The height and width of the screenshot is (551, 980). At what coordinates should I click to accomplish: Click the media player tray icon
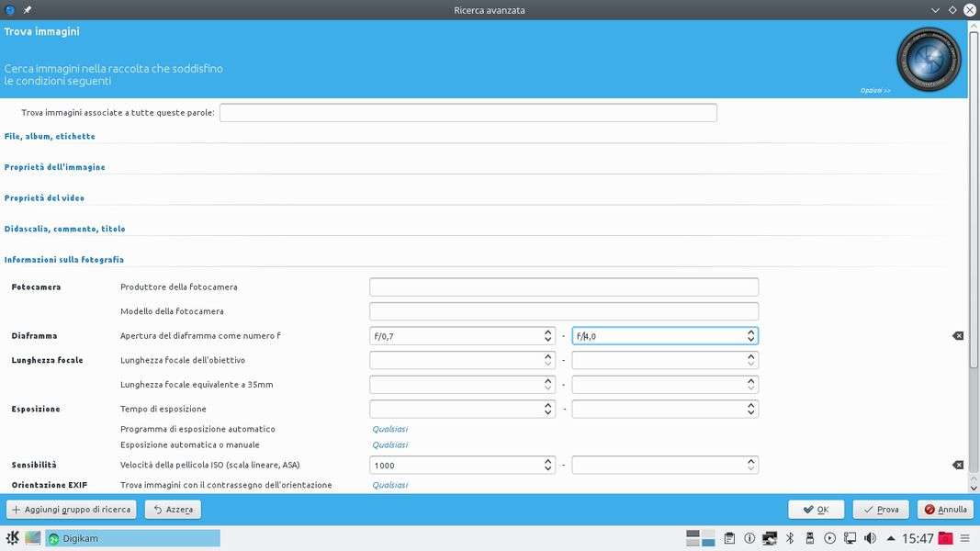[x=829, y=538]
